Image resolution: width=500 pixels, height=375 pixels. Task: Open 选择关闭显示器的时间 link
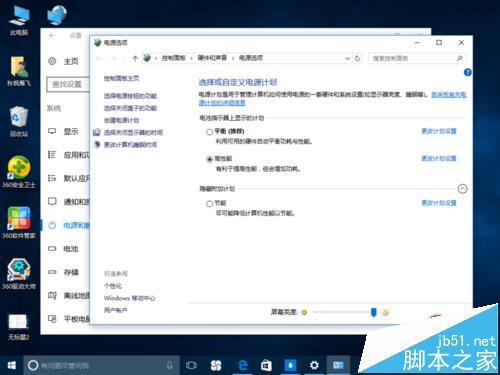(133, 132)
